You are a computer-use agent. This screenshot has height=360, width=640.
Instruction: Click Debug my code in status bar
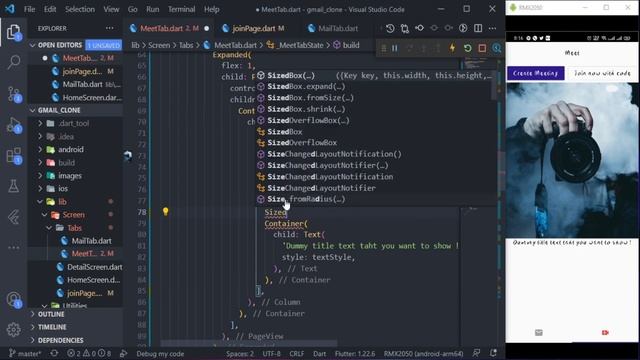160,353
